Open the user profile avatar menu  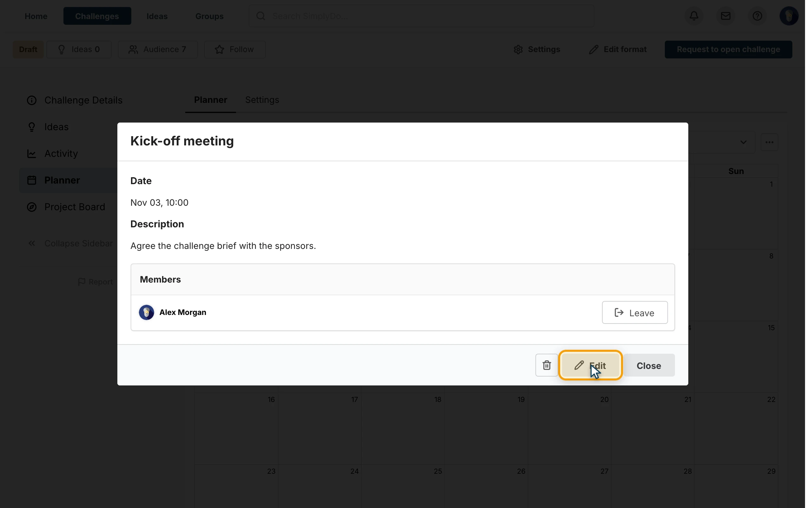(x=789, y=16)
